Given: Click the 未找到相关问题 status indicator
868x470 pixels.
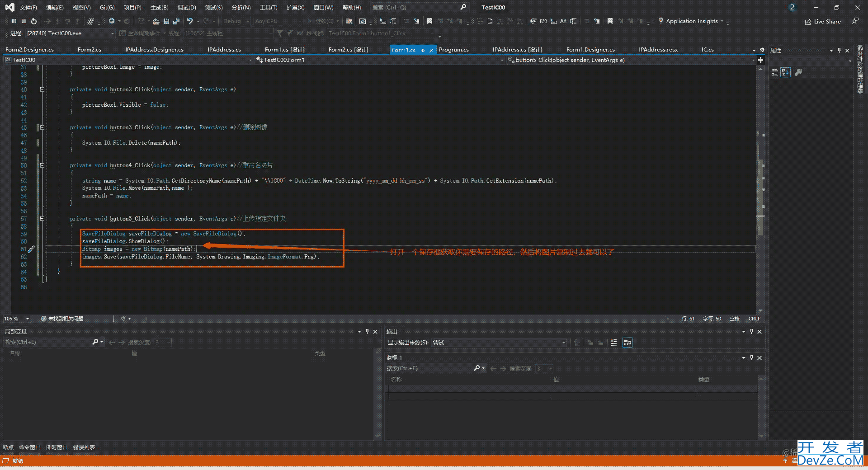Looking at the screenshot, I should [62, 319].
